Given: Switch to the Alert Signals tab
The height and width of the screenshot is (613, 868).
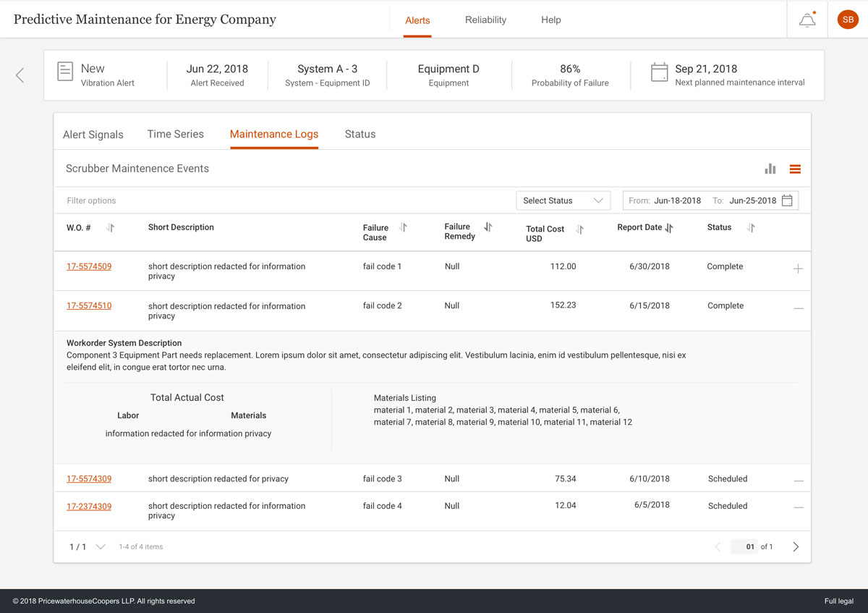Looking at the screenshot, I should pyautogui.click(x=93, y=135).
